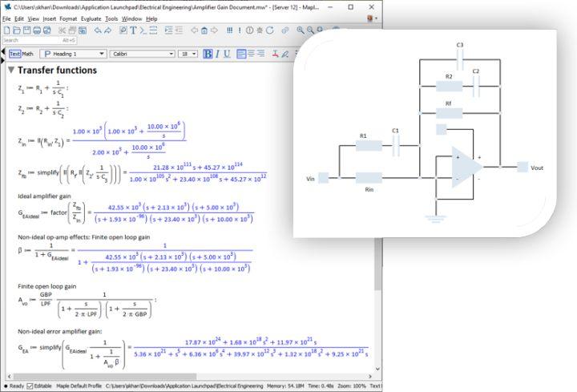Open the Insert menu
Image resolution: width=577 pixels, height=392 pixels.
coord(50,18)
